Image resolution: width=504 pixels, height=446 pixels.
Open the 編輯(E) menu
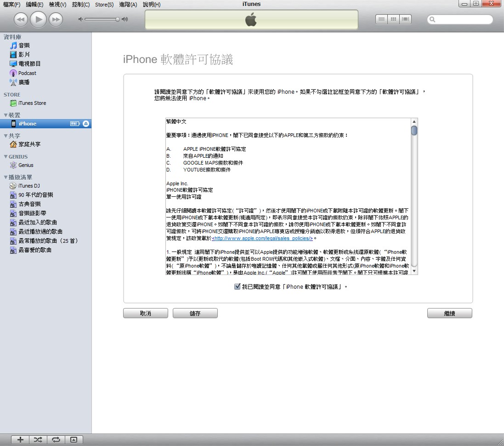tap(34, 5)
